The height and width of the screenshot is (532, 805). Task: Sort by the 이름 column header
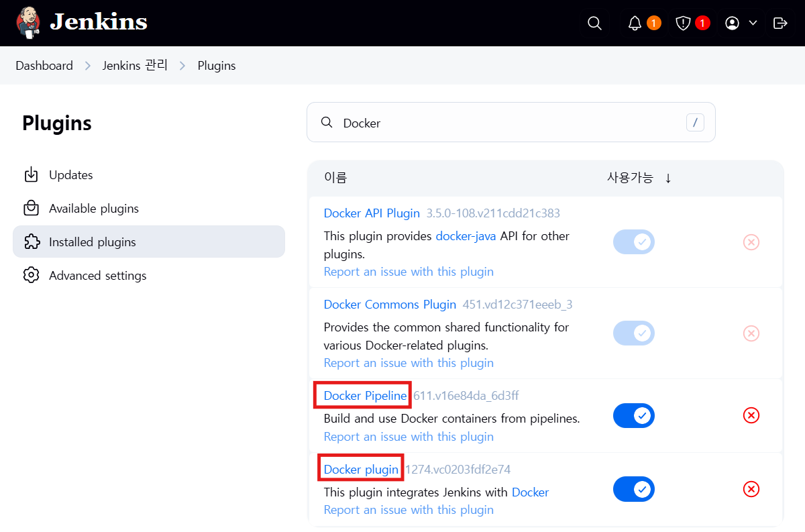(x=335, y=178)
